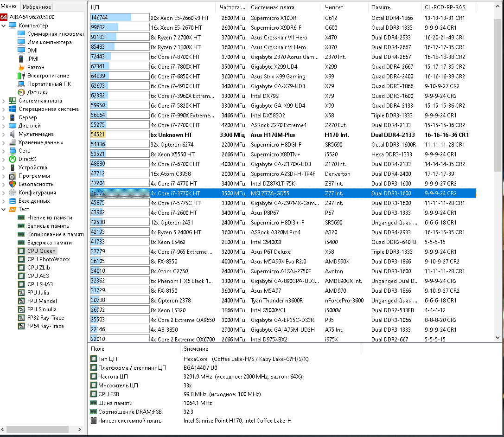
Task: Select the FPU Julia benchmark icon
Action: 21,293
